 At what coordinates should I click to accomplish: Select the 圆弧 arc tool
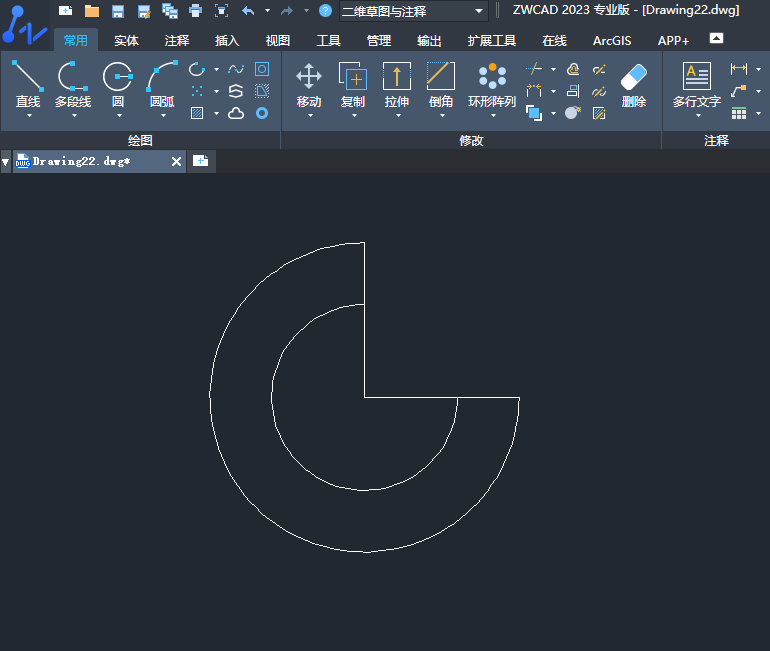click(163, 84)
